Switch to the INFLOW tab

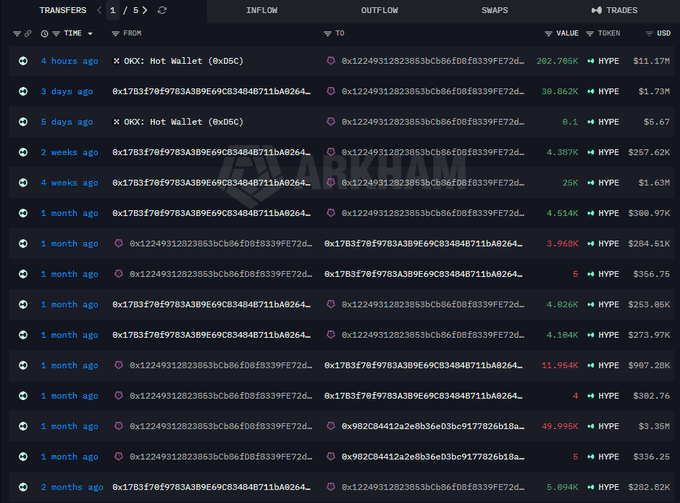262,10
